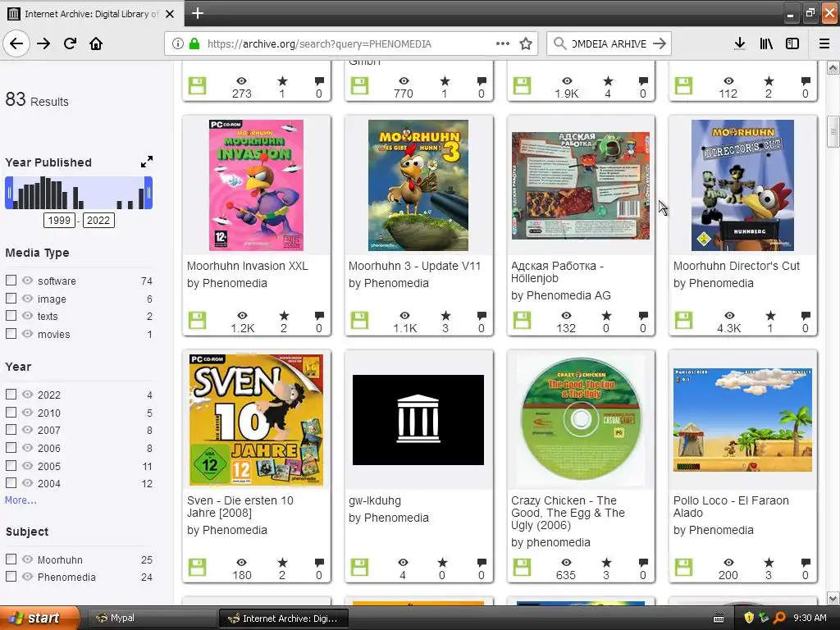
Task: Toggle eye icon next to 2004 year
Action: pyautogui.click(x=27, y=482)
